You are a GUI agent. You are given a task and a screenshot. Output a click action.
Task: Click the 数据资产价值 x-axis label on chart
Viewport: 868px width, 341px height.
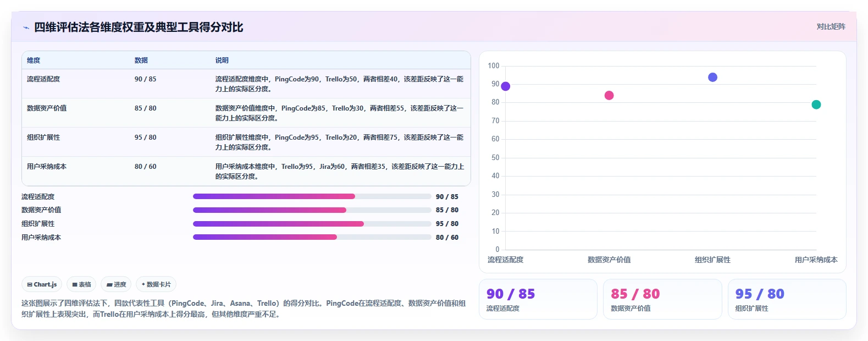(609, 260)
